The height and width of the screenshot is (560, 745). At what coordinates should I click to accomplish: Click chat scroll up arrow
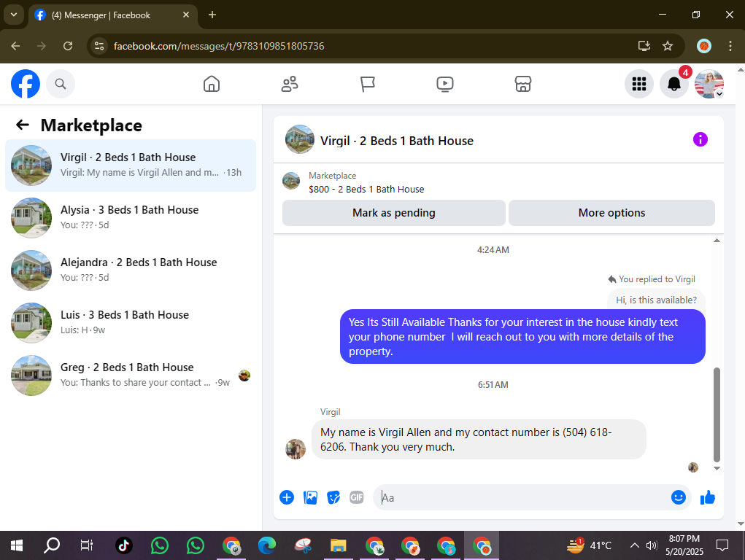pyautogui.click(x=717, y=241)
